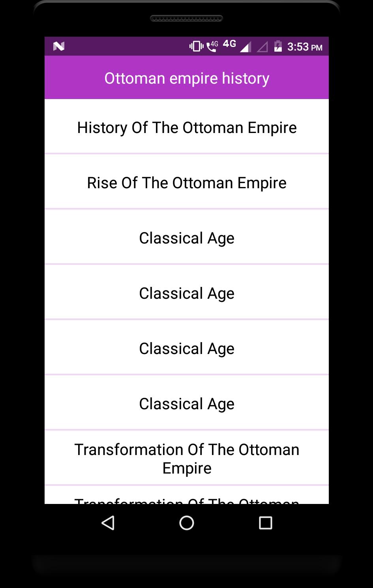
Task: Tap the 3:53 PM clock
Action: click(305, 47)
